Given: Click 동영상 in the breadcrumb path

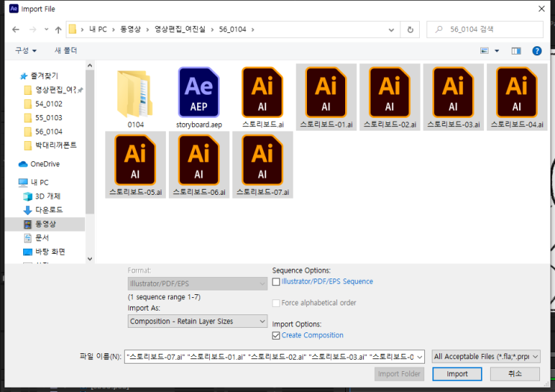Looking at the screenshot, I should 131,29.
